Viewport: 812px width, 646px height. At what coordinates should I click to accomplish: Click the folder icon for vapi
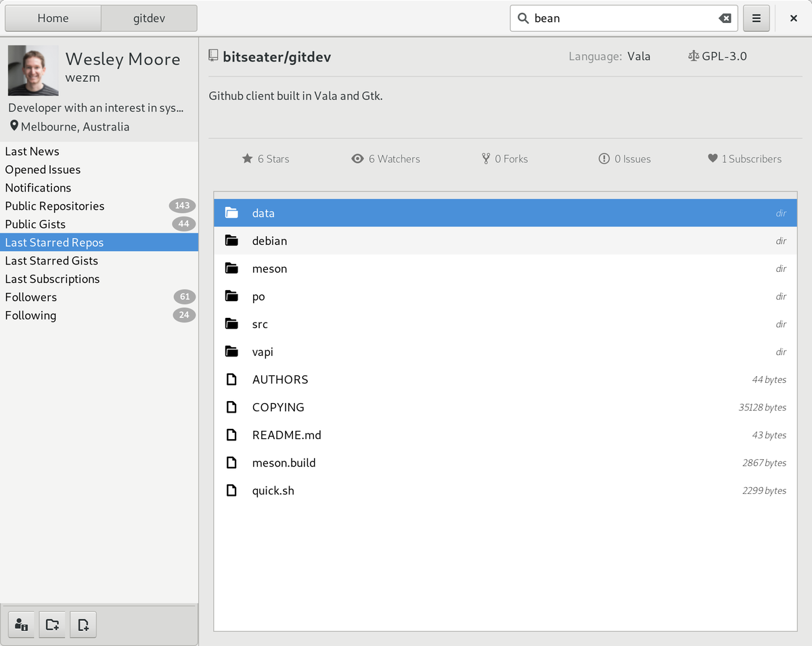point(231,352)
